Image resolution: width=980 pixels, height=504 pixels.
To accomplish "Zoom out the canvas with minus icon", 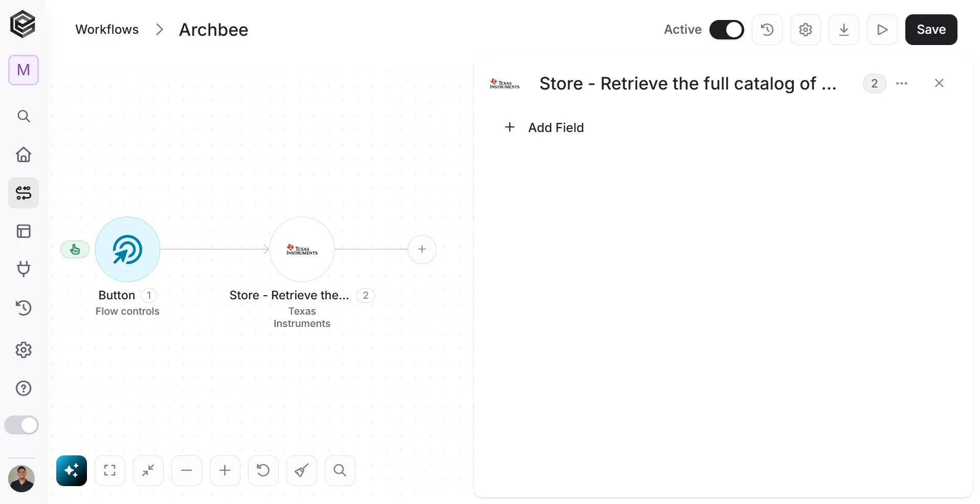I will (x=187, y=470).
